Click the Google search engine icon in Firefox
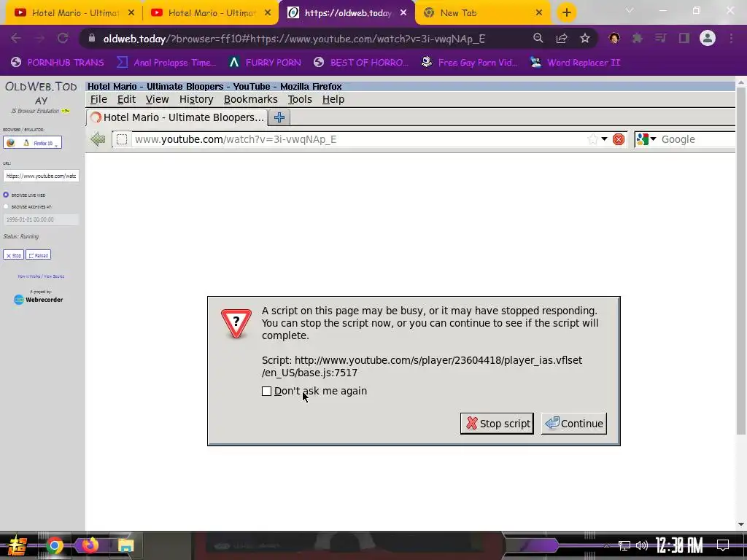This screenshot has height=560, width=747. click(x=643, y=139)
